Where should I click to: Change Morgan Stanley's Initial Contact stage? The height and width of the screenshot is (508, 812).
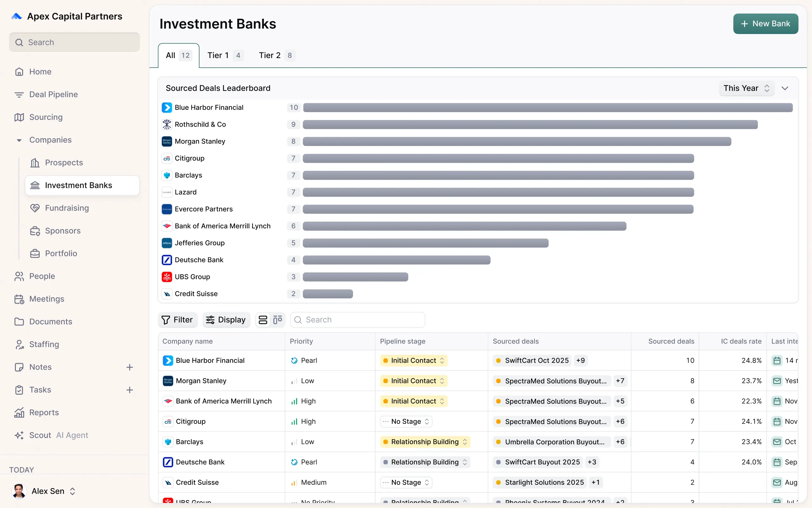(x=414, y=381)
